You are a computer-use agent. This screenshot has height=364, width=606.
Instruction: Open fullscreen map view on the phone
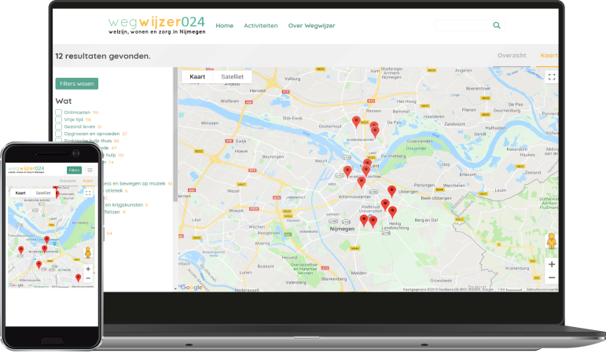(88, 193)
